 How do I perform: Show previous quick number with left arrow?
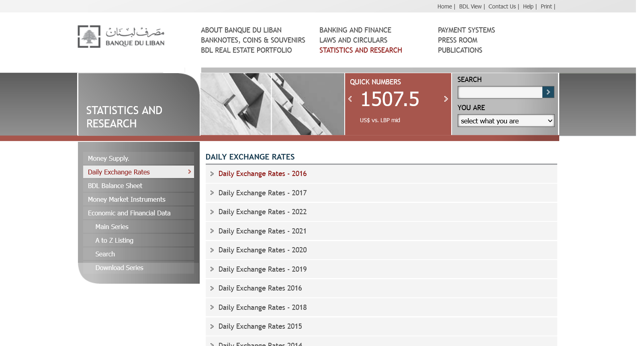point(350,99)
